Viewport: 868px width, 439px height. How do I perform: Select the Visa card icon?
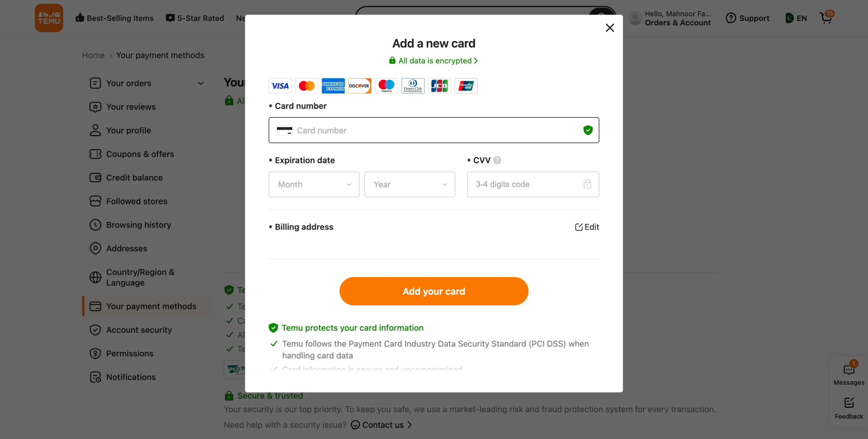(x=280, y=86)
